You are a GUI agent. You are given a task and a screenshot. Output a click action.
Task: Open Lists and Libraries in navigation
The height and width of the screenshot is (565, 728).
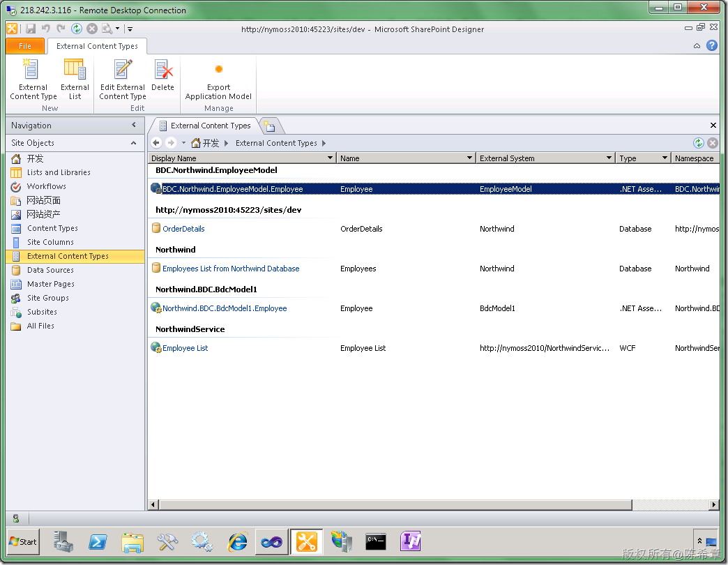(59, 172)
